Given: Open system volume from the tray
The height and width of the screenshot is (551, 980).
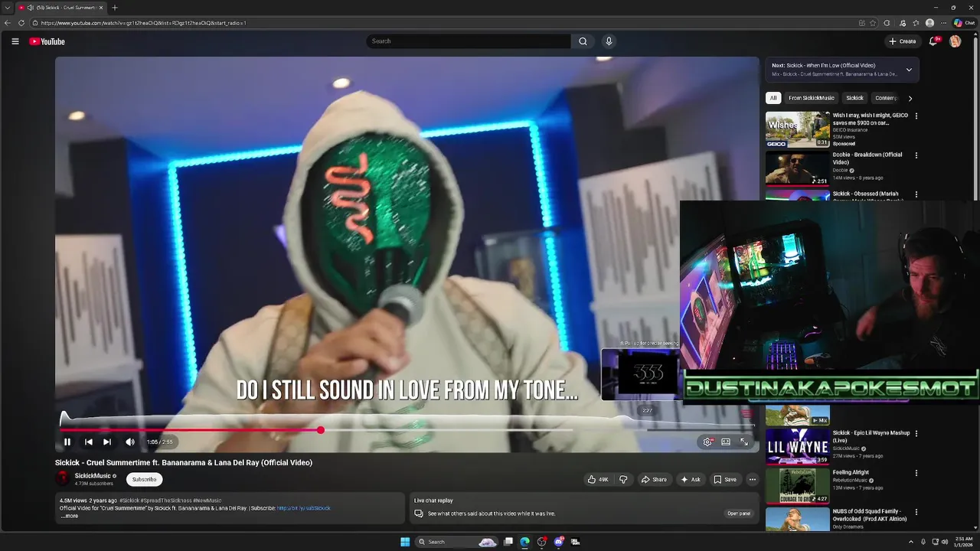Looking at the screenshot, I should tap(944, 542).
